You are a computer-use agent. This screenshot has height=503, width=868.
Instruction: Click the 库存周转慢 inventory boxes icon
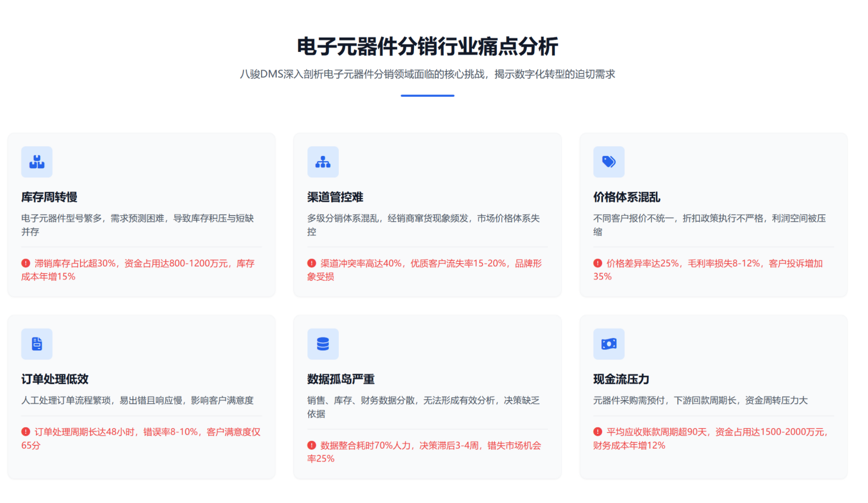(36, 162)
